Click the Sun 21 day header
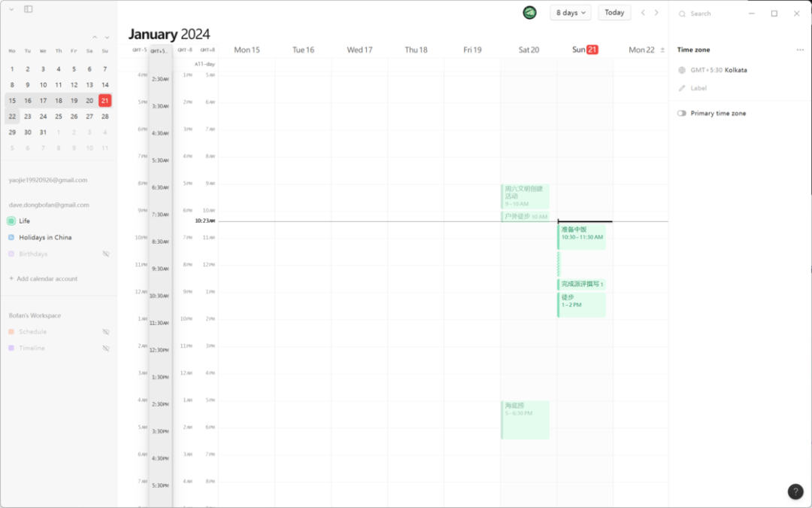 pos(585,50)
